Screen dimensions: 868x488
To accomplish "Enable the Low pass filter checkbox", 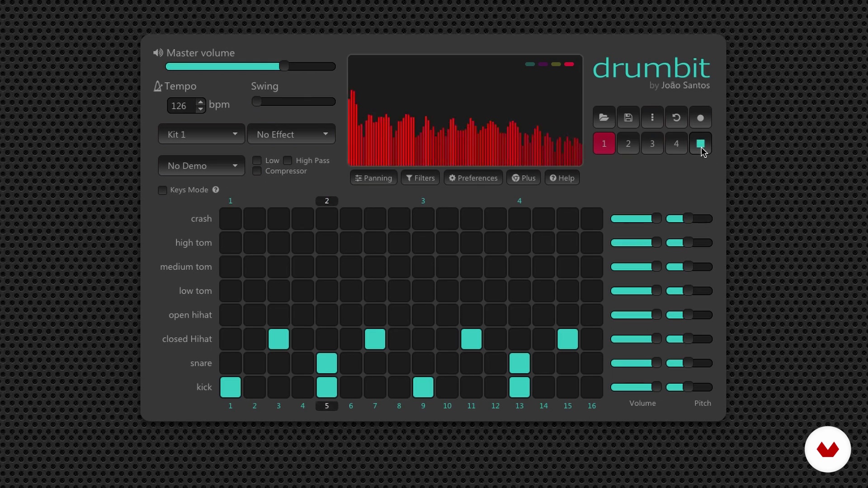I will (257, 160).
